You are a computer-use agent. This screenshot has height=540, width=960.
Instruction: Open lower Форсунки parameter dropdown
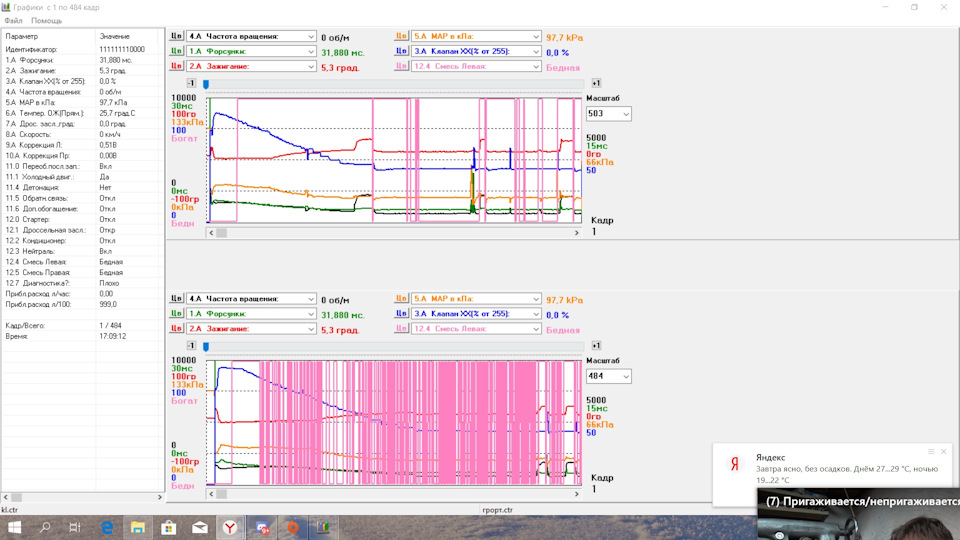[251, 313]
